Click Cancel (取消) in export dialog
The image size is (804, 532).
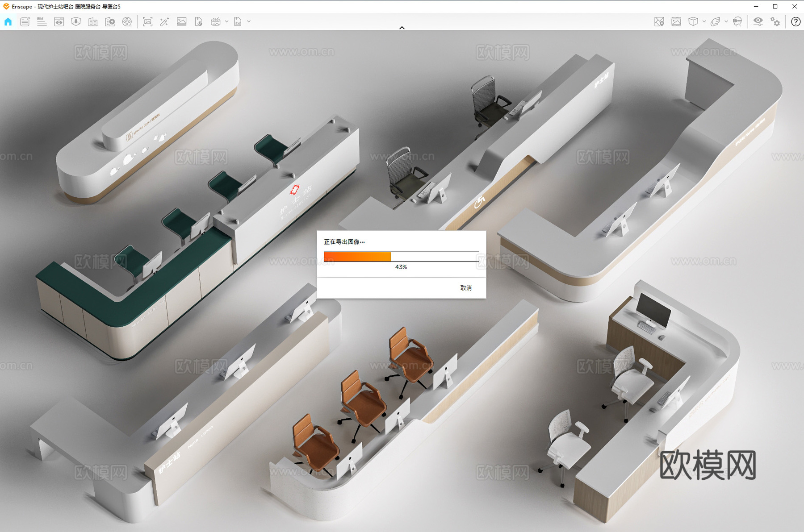click(466, 288)
